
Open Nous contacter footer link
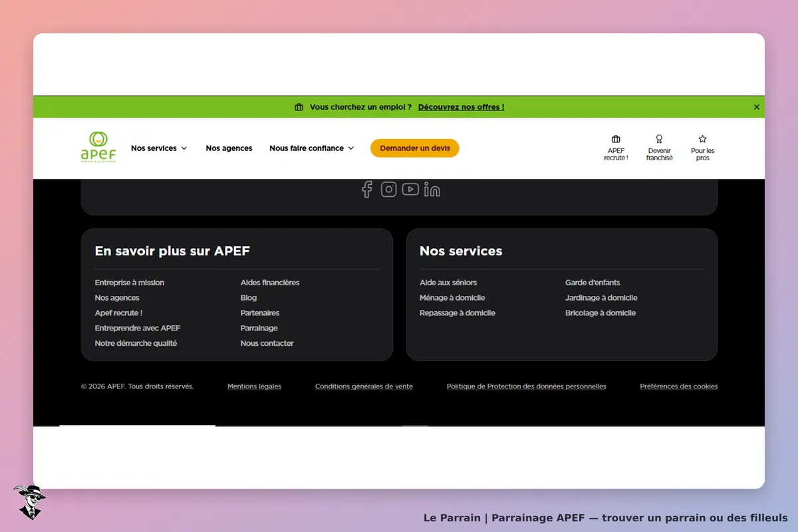[x=267, y=344]
